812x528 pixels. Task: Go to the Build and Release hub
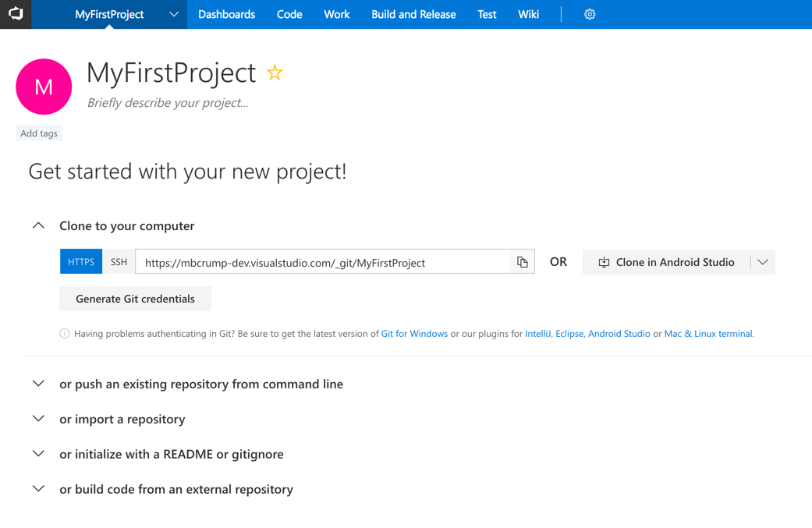(413, 14)
